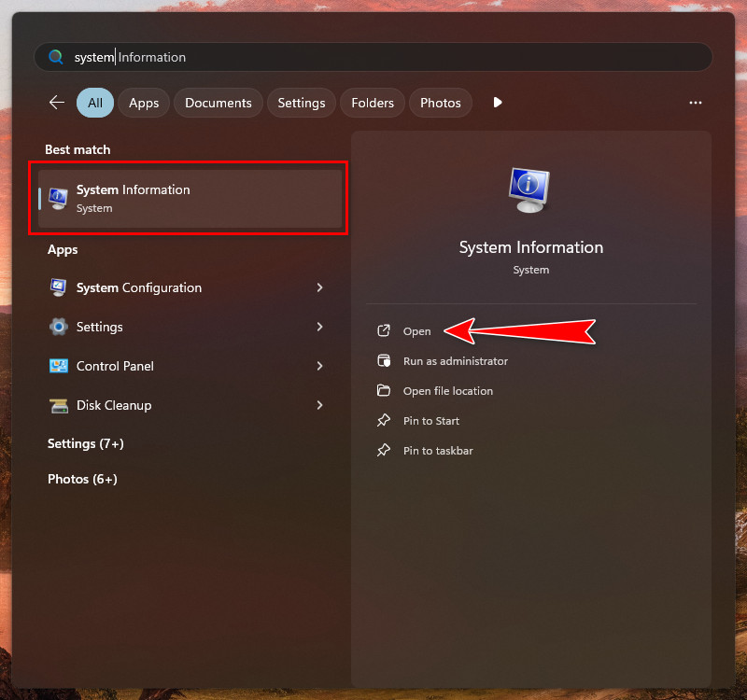This screenshot has width=747, height=700.
Task: Click the large System Information icon in preview
Action: [x=529, y=190]
